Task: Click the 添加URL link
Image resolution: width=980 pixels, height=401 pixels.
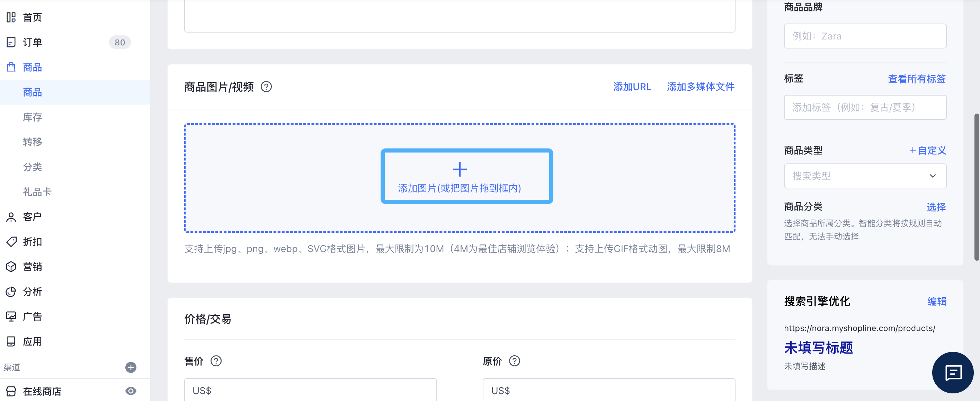Action: point(632,87)
